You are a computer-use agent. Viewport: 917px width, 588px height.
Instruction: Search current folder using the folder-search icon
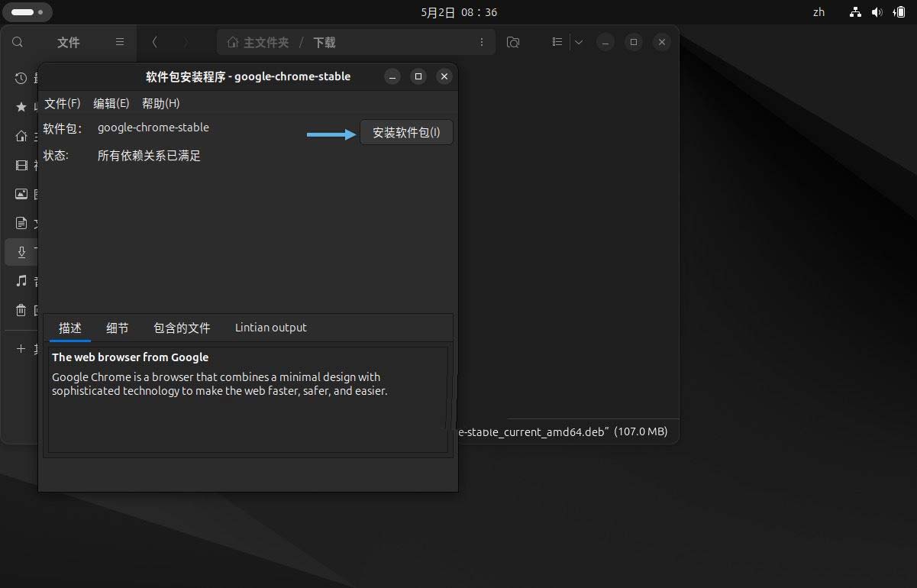(513, 43)
